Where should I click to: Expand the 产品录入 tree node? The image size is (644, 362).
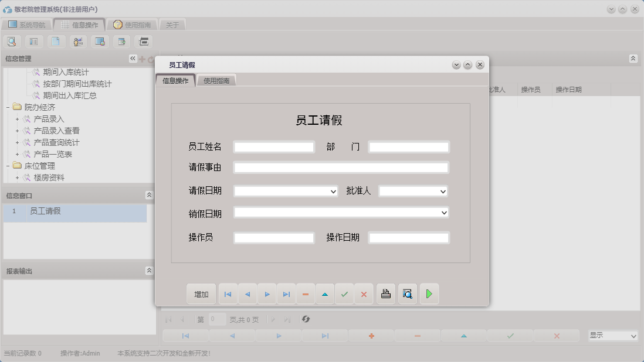[16, 118]
